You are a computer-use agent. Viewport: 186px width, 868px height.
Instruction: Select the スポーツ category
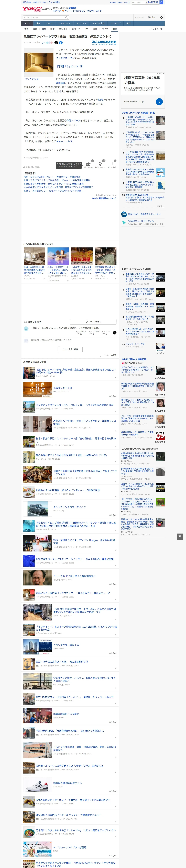(x=76, y=29)
